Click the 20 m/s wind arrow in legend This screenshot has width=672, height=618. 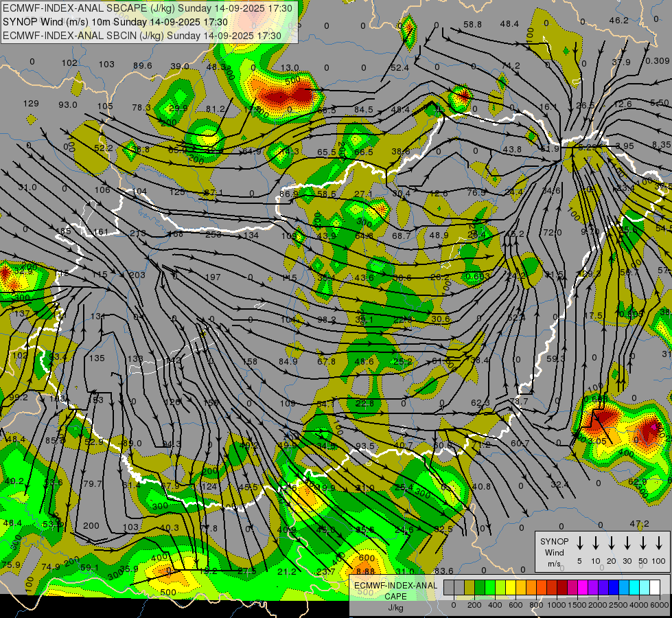(612, 543)
